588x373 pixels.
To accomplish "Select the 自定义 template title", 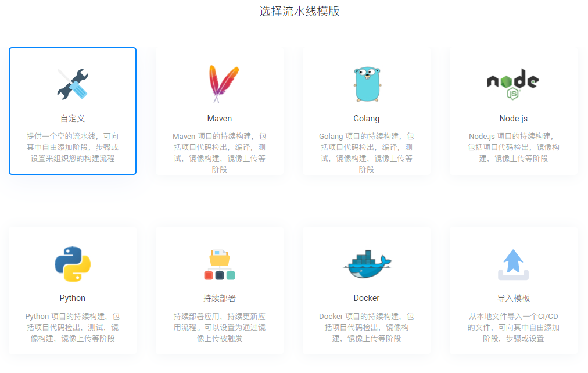I will tap(73, 119).
